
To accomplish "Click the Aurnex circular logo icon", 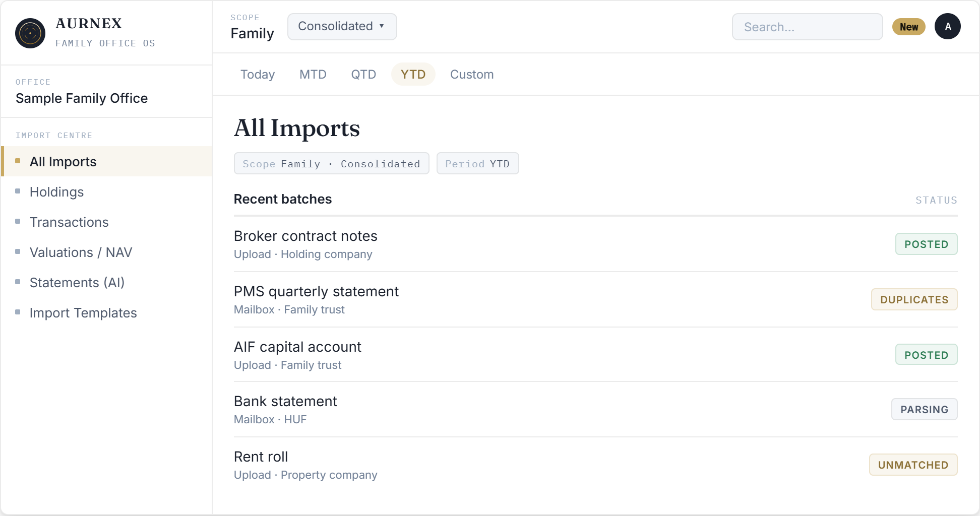I will click(x=30, y=33).
